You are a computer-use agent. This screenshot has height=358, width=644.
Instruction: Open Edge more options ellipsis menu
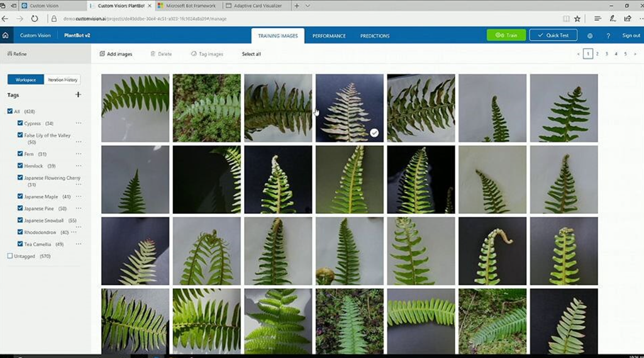point(641,18)
